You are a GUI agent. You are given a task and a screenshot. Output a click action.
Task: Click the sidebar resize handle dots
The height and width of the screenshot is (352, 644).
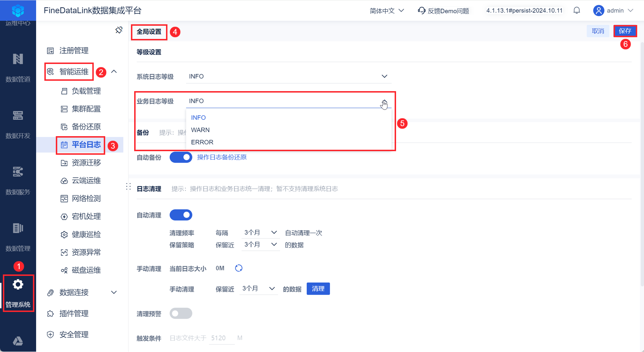[x=128, y=187]
